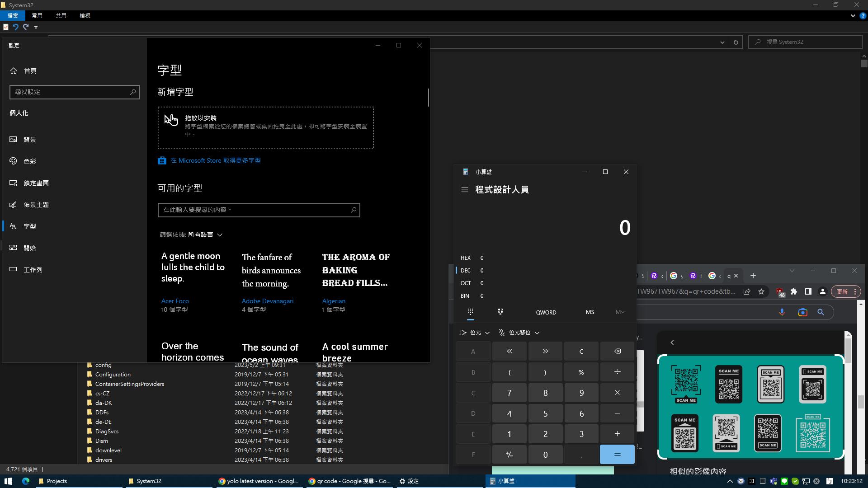Switch to bit toggling keypad in calculator

pyautogui.click(x=500, y=312)
